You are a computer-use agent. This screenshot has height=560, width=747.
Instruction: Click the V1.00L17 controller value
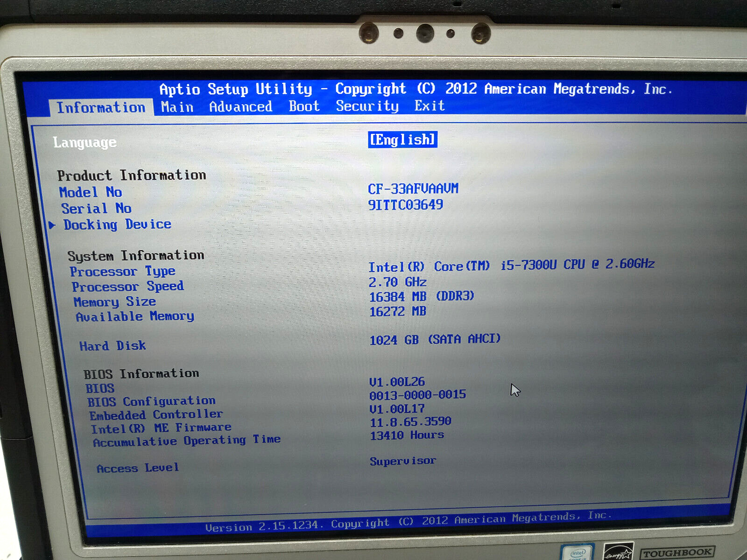click(397, 409)
